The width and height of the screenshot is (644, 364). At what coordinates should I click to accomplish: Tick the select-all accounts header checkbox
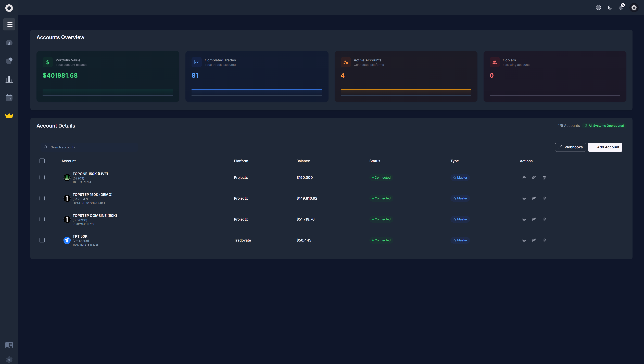click(x=42, y=161)
